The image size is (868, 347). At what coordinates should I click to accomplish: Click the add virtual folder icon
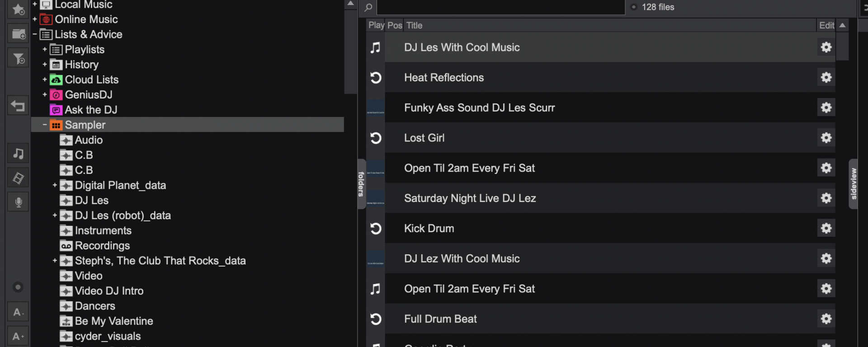[18, 34]
